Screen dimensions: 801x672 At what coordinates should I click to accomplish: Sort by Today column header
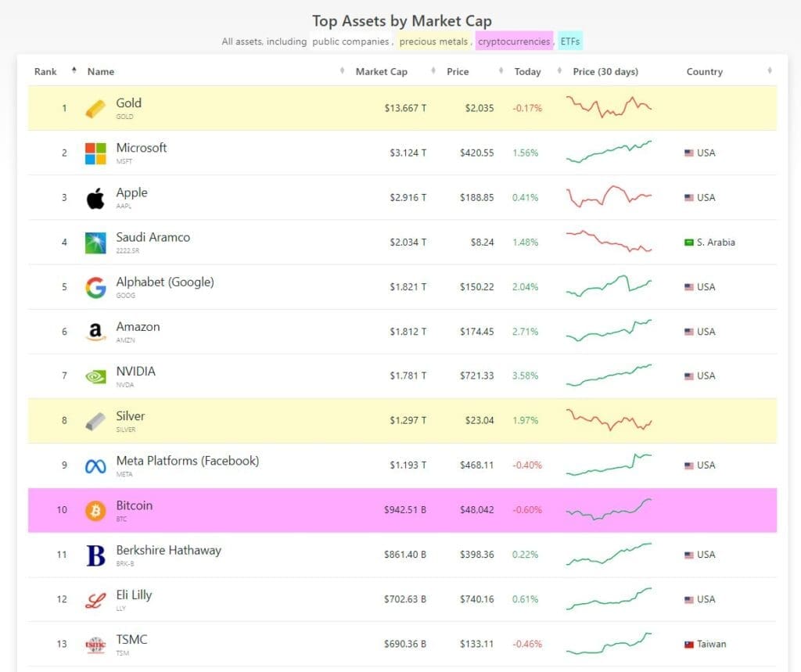pos(528,72)
